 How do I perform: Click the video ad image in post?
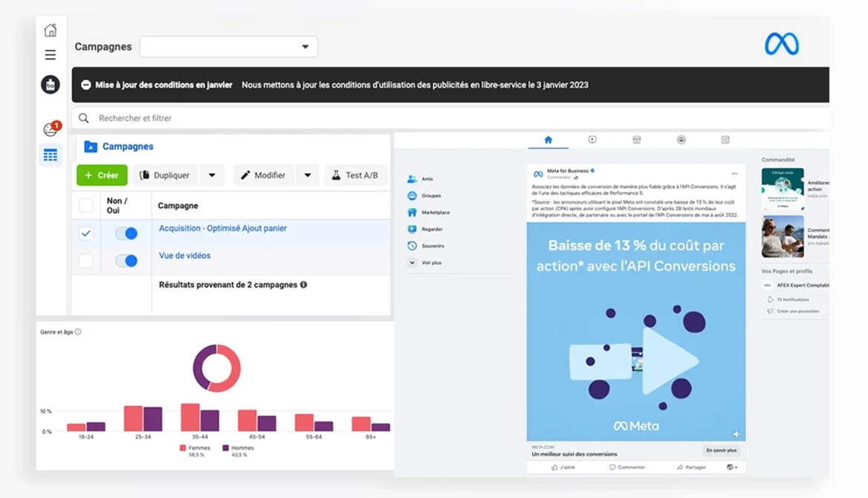(636, 332)
